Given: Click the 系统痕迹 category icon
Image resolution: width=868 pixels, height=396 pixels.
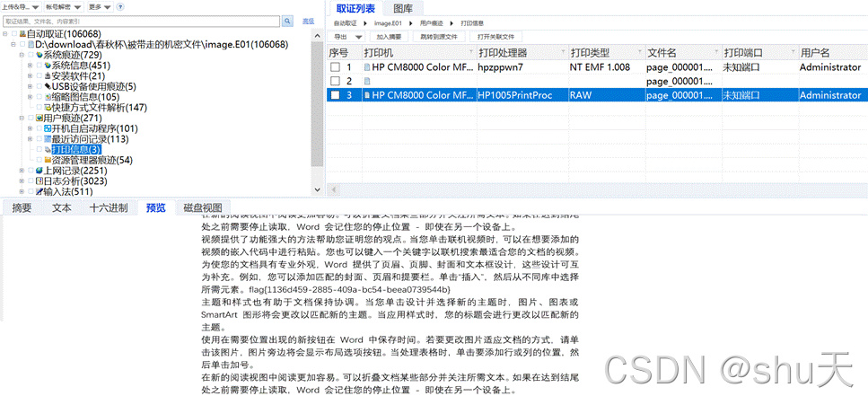Looking at the screenshot, I should click(x=39, y=55).
